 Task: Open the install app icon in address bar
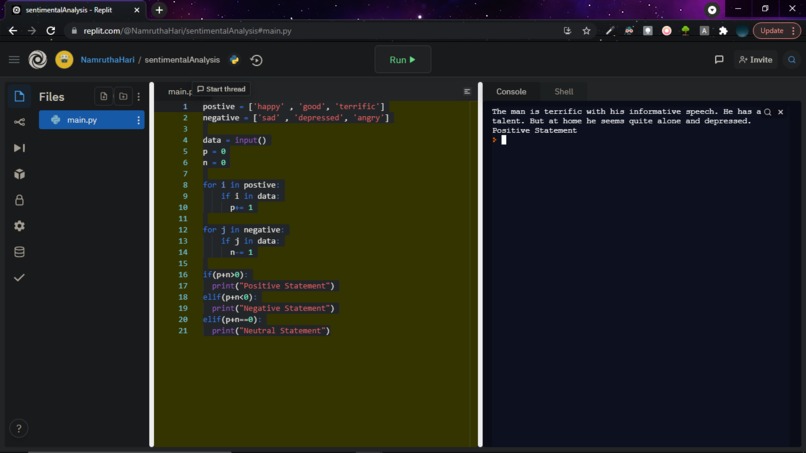tap(567, 31)
